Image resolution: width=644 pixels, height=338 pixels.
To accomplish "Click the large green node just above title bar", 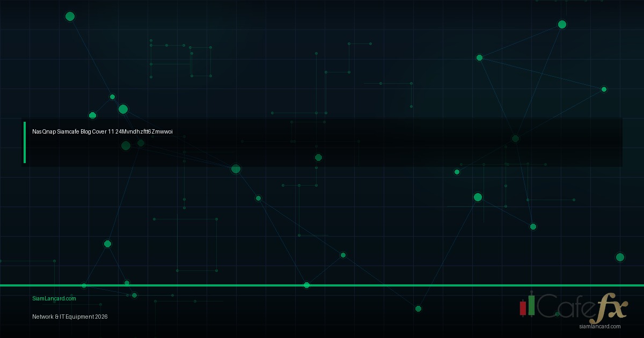I will [123, 109].
